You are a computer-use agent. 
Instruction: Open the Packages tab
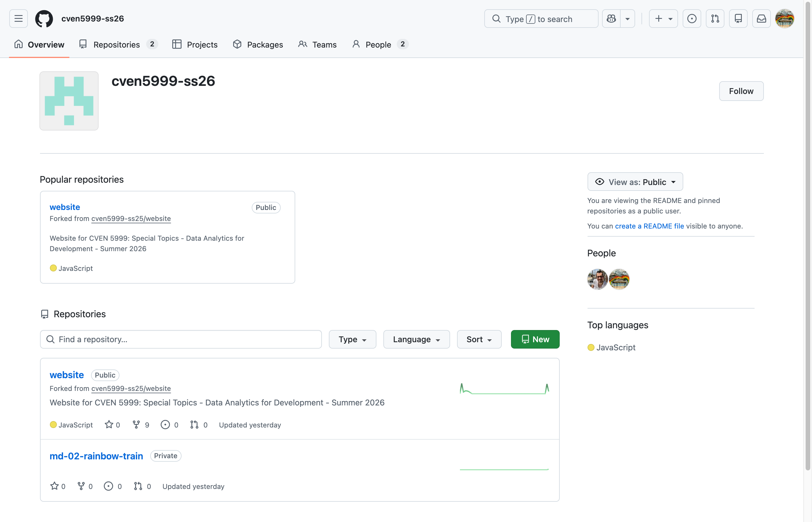click(x=258, y=45)
